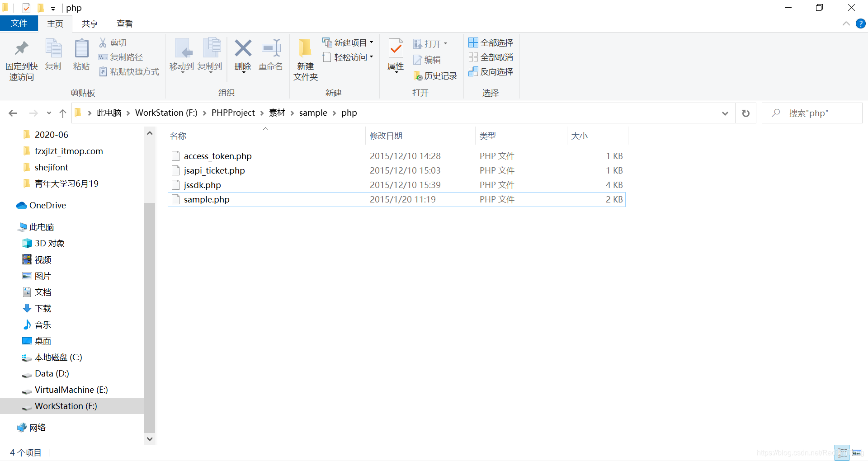Open file History record
Screen dimensions: 868x461
pyautogui.click(x=435, y=76)
